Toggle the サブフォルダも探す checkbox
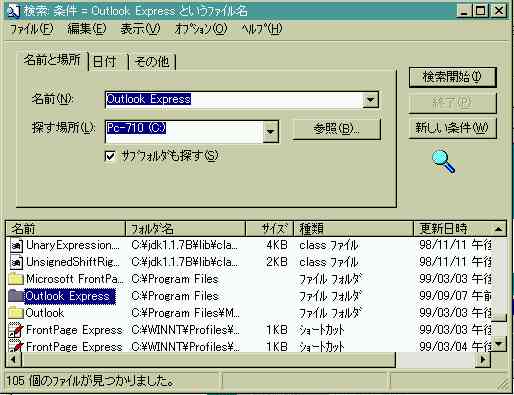 coord(110,156)
